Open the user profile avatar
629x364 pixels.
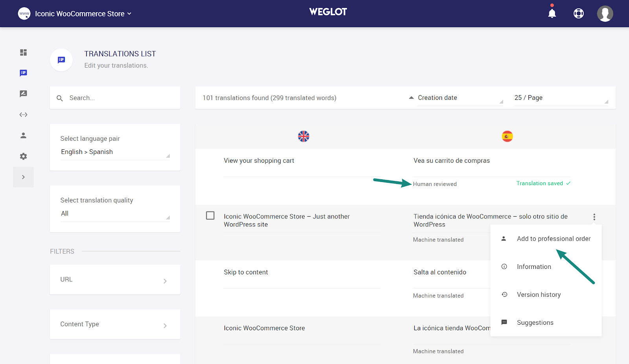pyautogui.click(x=605, y=14)
